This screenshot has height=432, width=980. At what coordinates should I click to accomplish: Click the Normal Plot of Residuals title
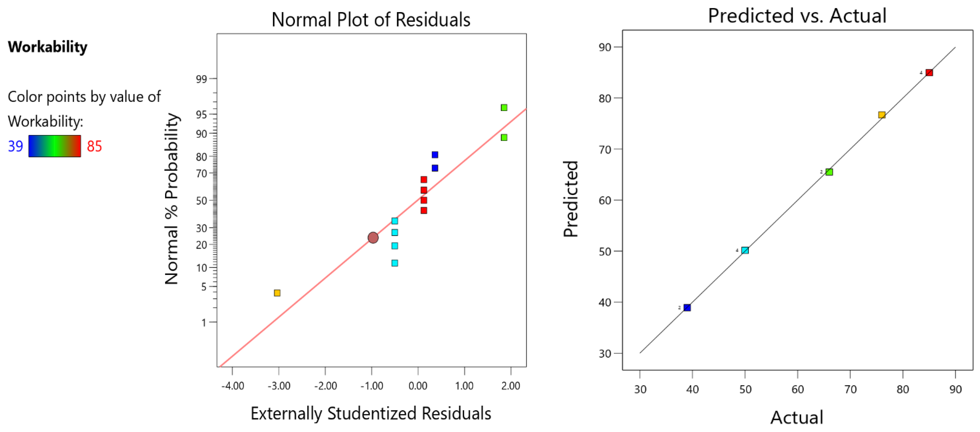(x=371, y=20)
